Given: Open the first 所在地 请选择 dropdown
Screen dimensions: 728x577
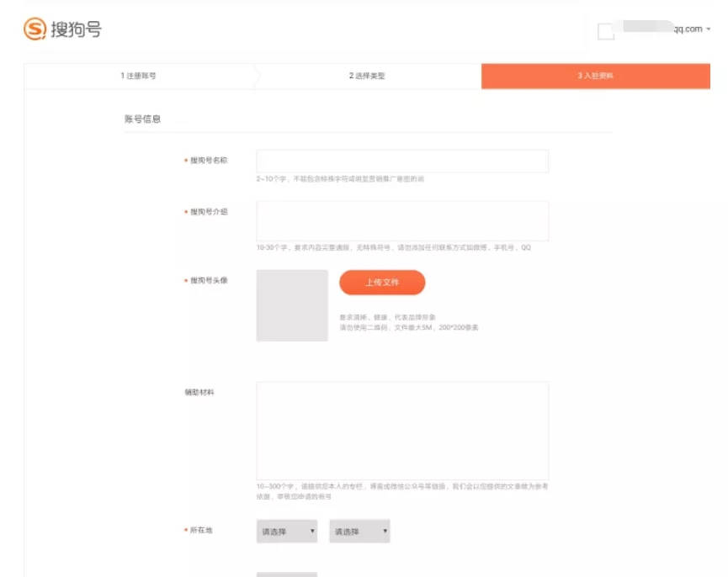Looking at the screenshot, I should pos(287,531).
